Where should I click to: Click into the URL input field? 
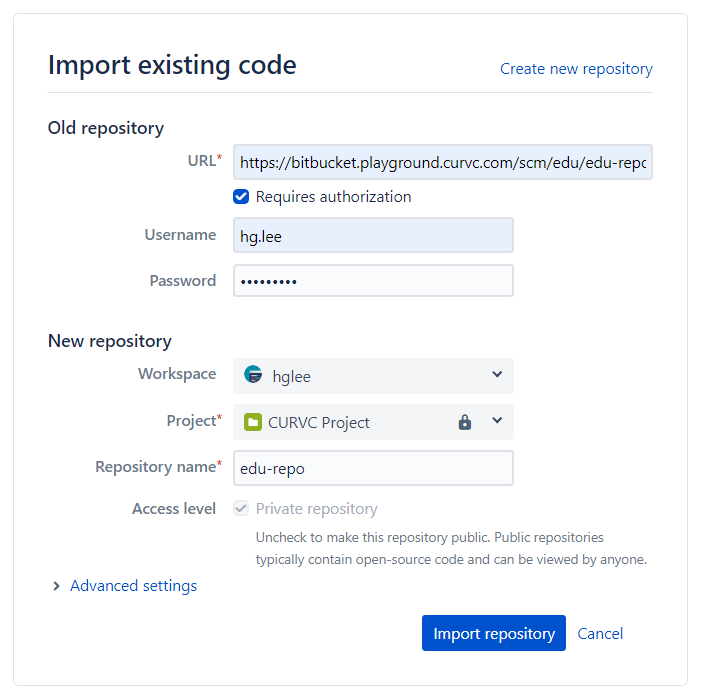443,162
